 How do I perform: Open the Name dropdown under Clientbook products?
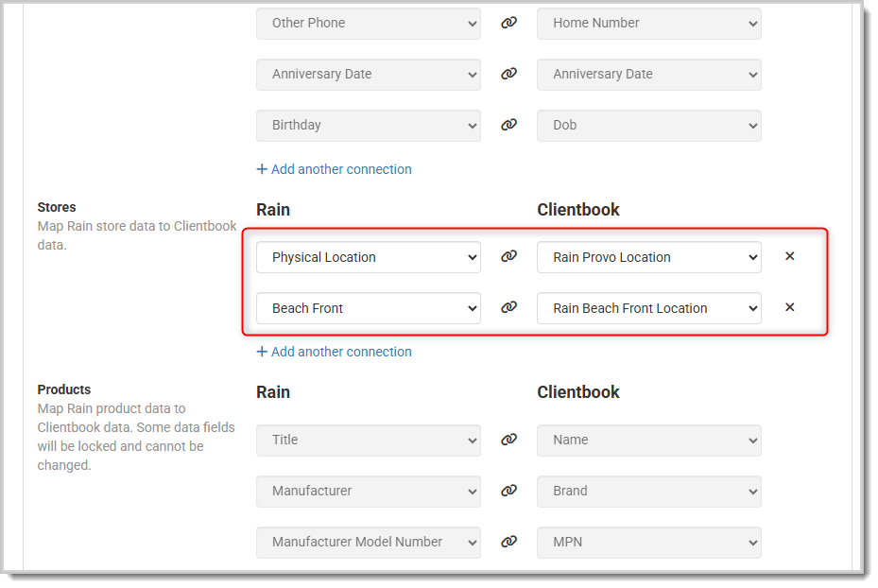pyautogui.click(x=648, y=440)
